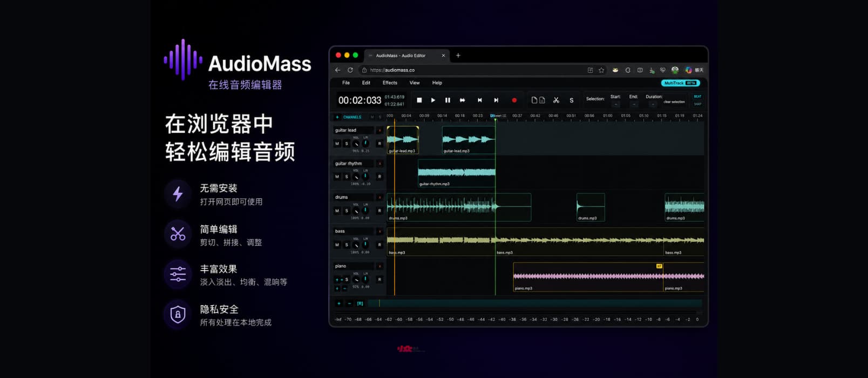Image resolution: width=868 pixels, height=378 pixels.
Task: Adjust the bass pan knob
Action: (x=365, y=244)
